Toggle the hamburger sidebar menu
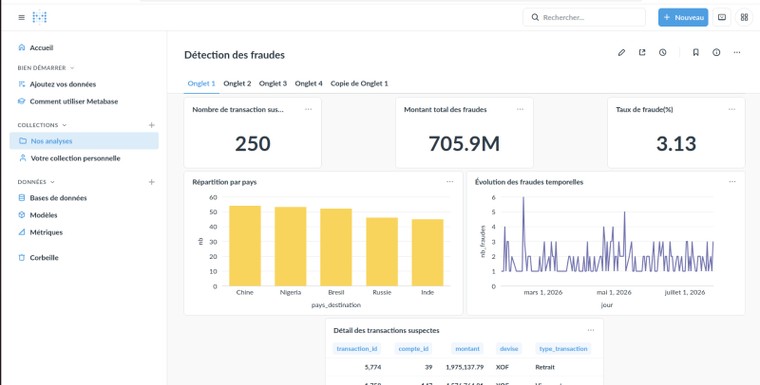 click(21, 17)
